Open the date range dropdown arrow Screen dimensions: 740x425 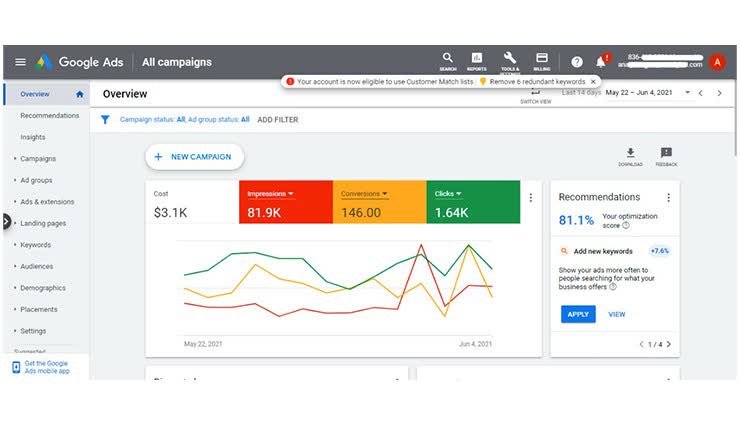click(688, 92)
